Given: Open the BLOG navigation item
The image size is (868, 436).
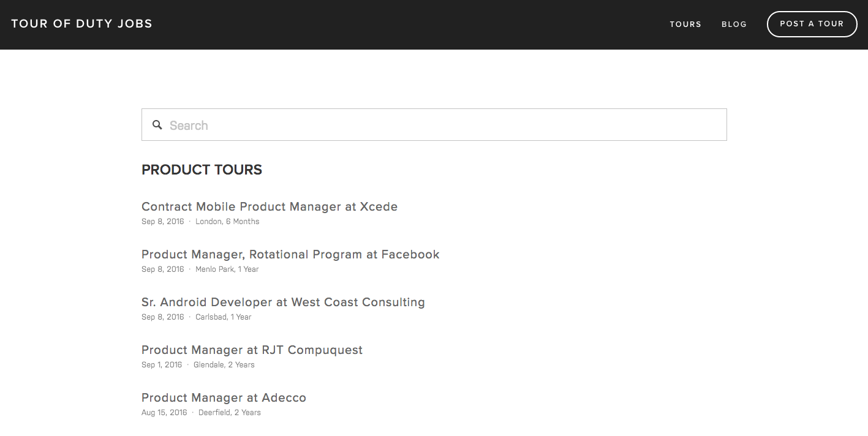Looking at the screenshot, I should tap(733, 24).
